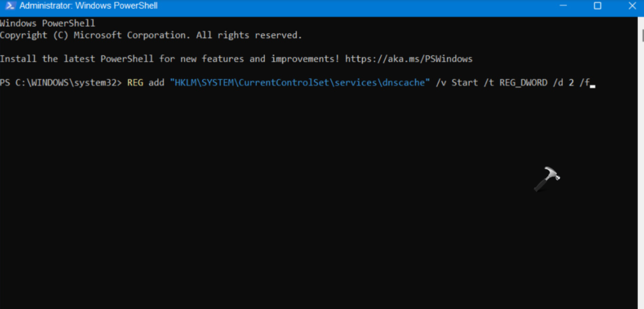
Task: Click the "add" subcommand text
Action: tap(157, 83)
